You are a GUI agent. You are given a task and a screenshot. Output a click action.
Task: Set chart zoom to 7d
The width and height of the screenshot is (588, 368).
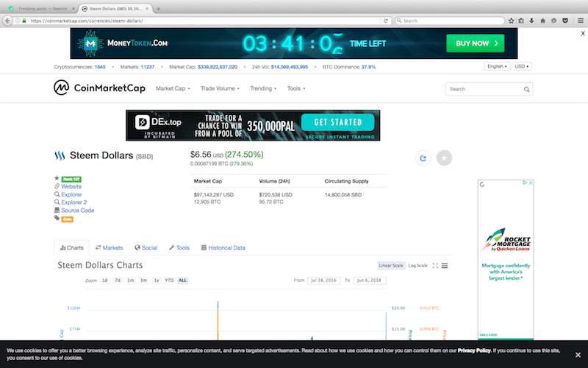pyautogui.click(x=118, y=280)
